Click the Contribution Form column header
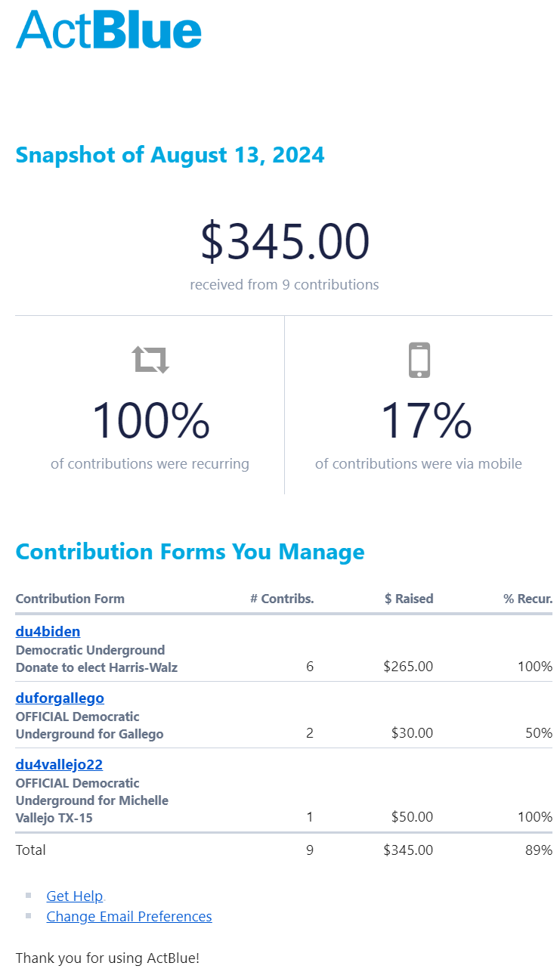560x972 pixels. point(70,599)
